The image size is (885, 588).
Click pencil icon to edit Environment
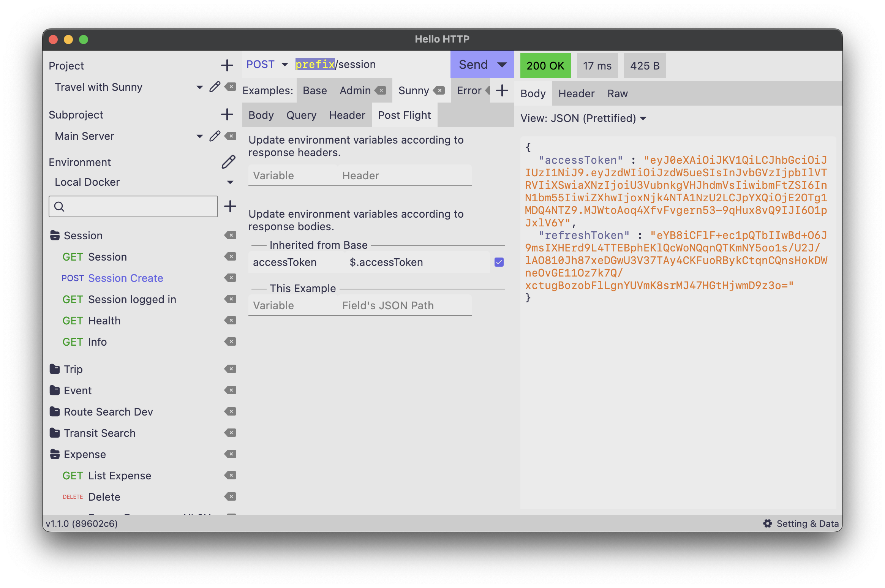click(x=228, y=162)
